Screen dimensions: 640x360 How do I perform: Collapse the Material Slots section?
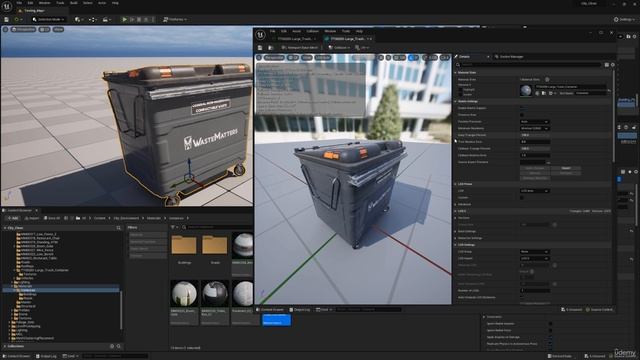[456, 73]
